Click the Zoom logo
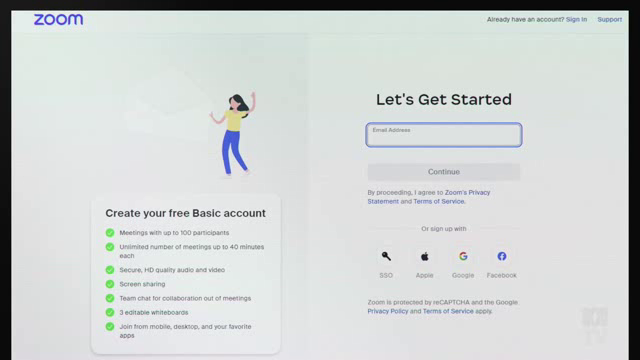640x360 pixels. coord(58,19)
